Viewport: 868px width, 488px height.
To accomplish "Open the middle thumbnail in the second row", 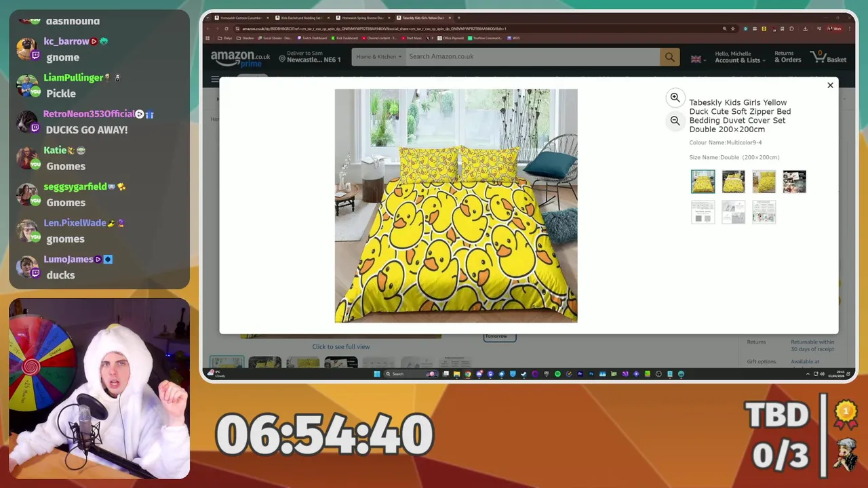I will [733, 212].
